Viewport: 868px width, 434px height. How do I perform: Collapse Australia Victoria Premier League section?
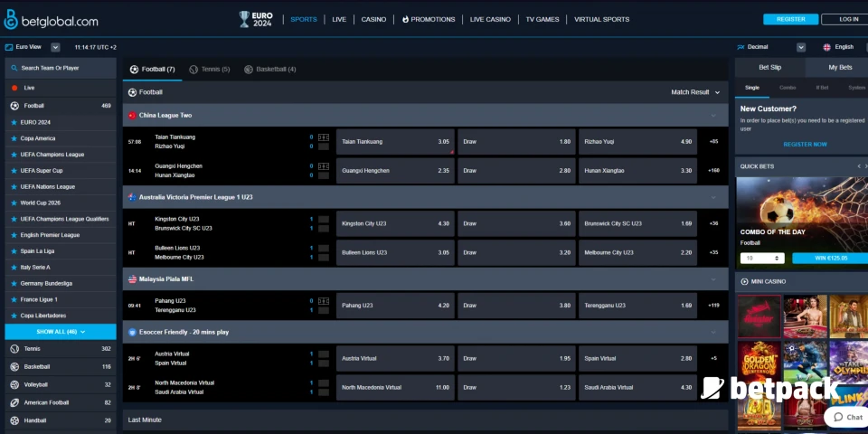point(713,197)
